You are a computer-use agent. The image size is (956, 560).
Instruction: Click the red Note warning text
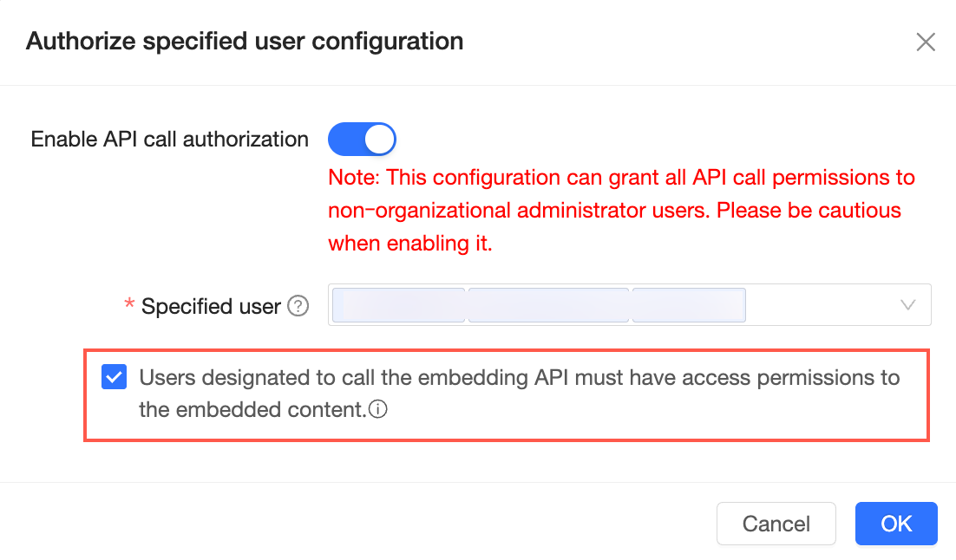[621, 211]
